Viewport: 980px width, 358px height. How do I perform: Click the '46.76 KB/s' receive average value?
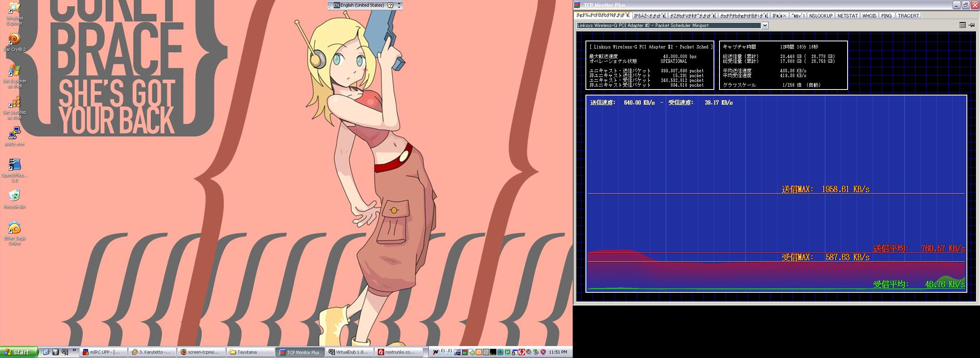click(x=945, y=284)
